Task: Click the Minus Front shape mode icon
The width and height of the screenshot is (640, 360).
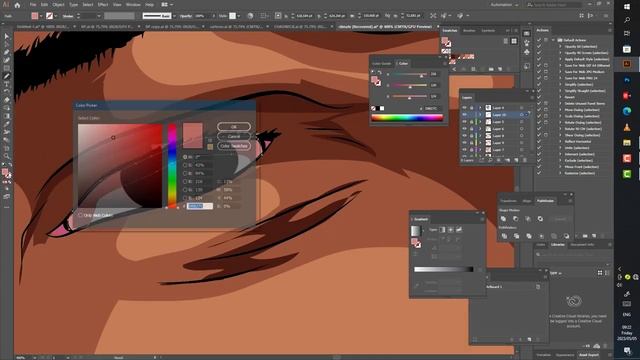Action: [516, 219]
